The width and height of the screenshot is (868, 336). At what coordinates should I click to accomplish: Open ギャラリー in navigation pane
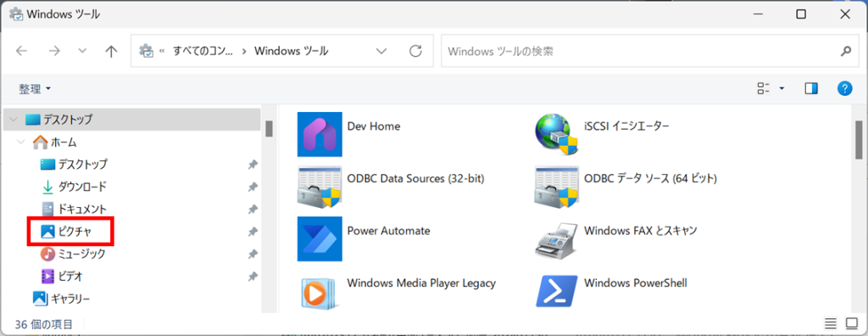(61, 299)
